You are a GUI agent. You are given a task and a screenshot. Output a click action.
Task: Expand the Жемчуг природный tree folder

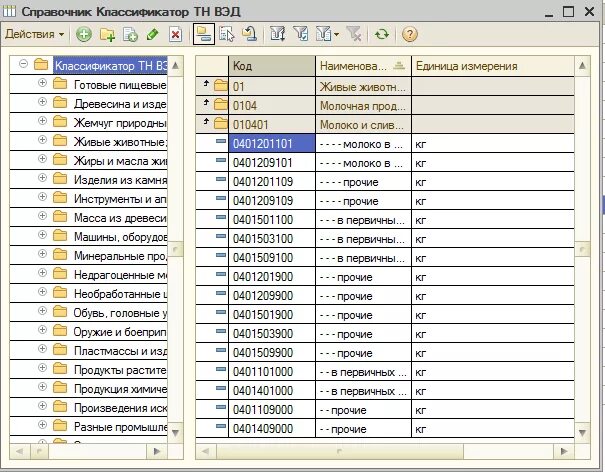(42, 120)
